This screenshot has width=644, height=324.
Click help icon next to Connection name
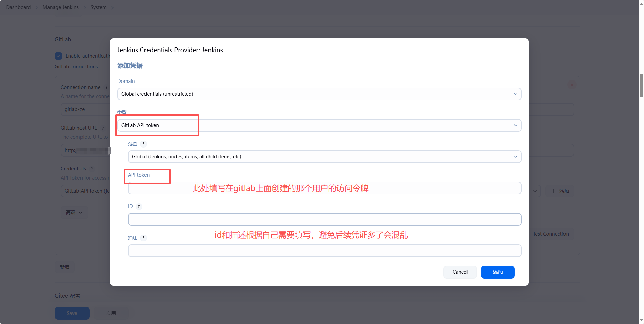[106, 88]
